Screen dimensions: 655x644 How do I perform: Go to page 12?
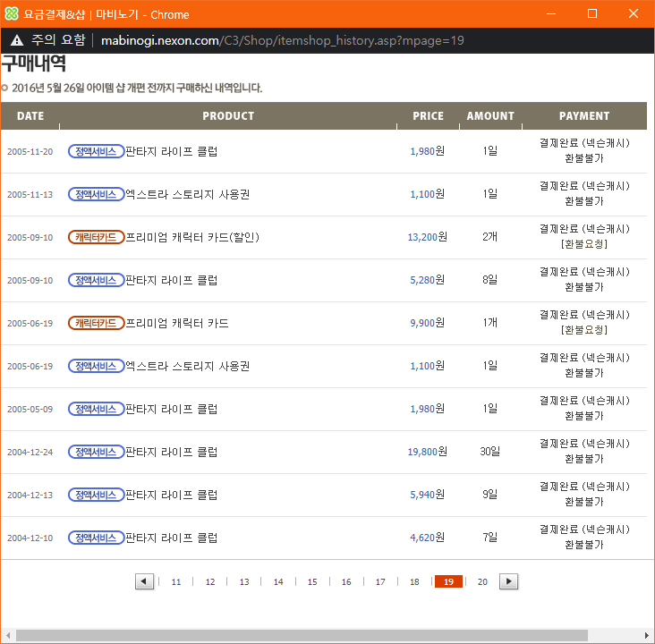click(x=210, y=581)
